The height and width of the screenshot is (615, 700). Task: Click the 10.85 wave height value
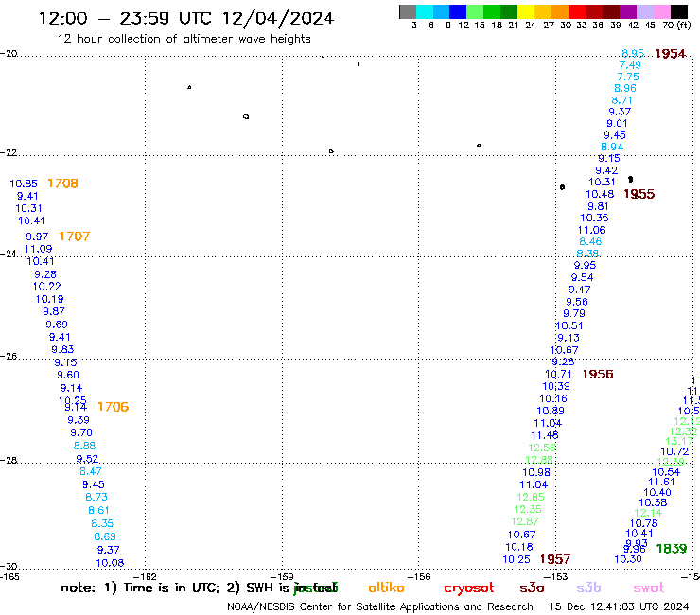(x=24, y=184)
